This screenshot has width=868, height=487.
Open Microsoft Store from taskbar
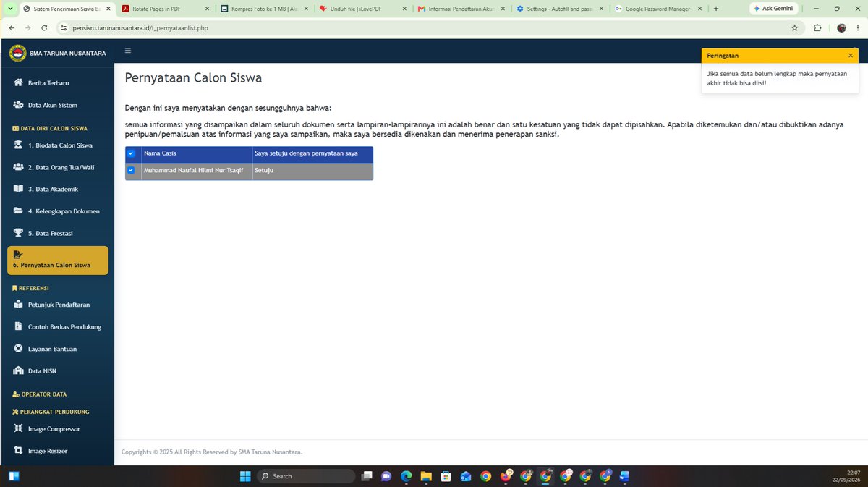[446, 476]
